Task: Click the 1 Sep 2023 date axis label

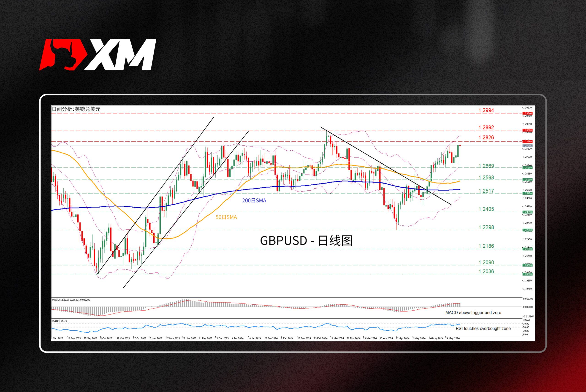Action: (57, 338)
